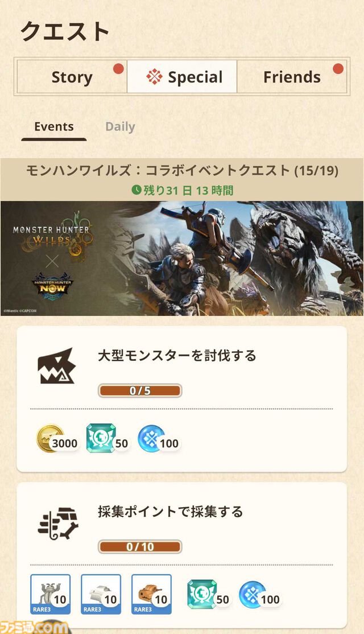Tap the Monster Hunter Wilds collab banner
The image size is (364, 634).
182,258
